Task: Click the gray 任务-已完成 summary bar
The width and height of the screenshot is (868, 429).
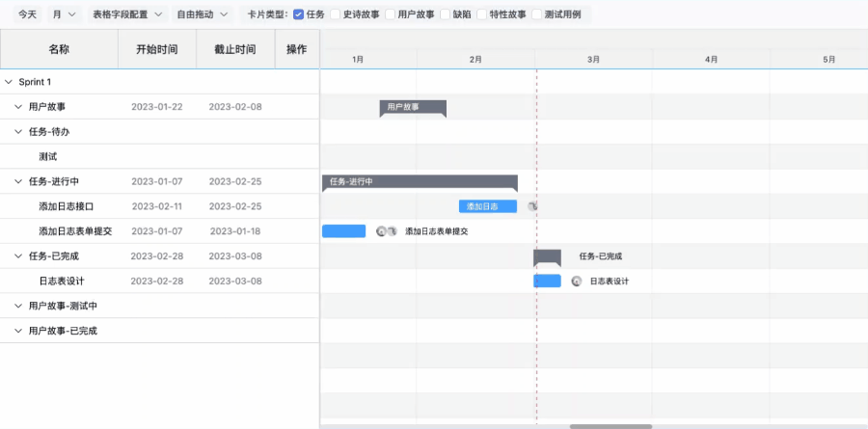Action: pyautogui.click(x=547, y=256)
